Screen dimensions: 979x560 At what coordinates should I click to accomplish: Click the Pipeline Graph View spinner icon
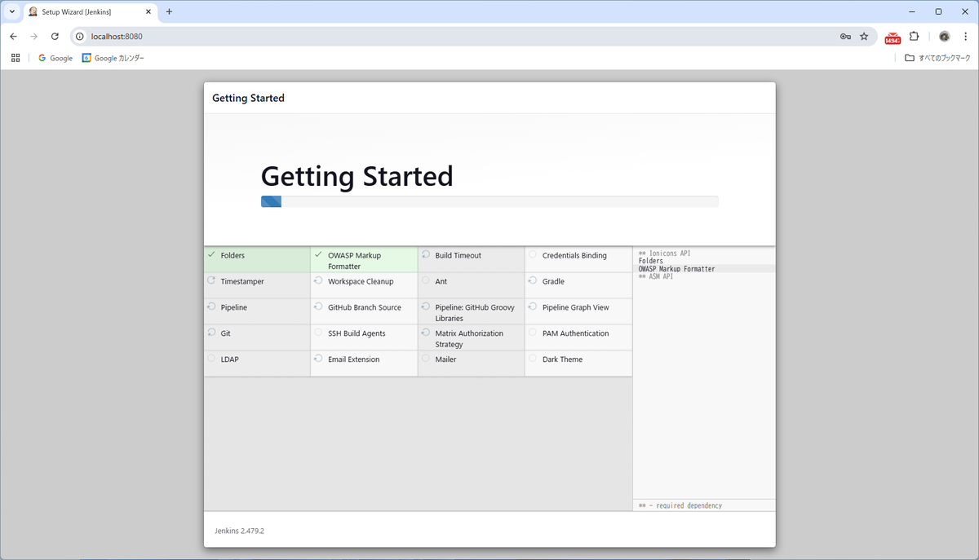pos(533,306)
